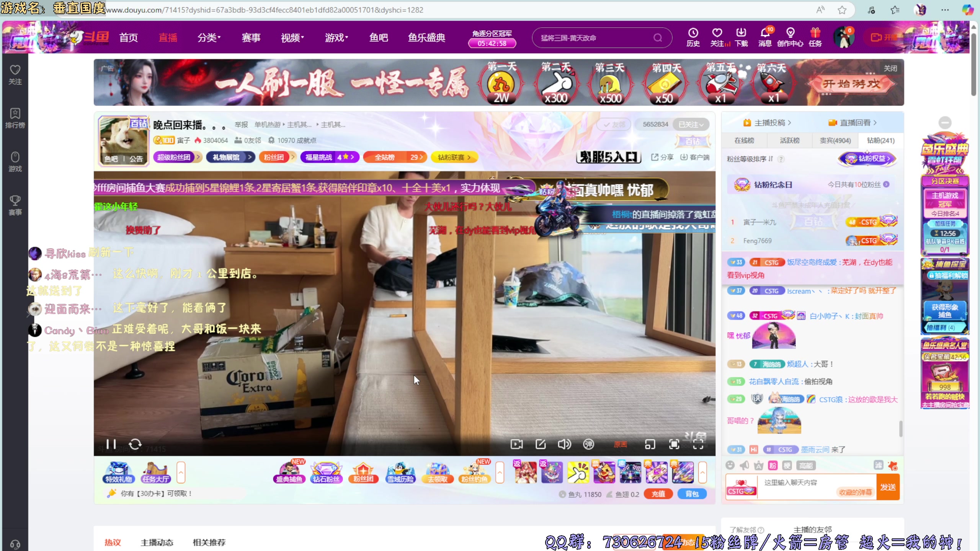Enter fullscreen on the video player

[x=698, y=444]
